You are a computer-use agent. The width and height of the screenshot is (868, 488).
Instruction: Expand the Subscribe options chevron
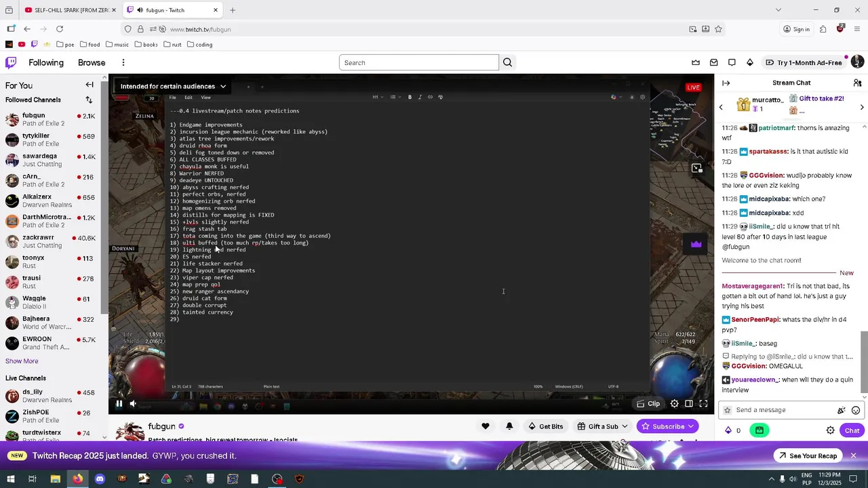tap(691, 426)
